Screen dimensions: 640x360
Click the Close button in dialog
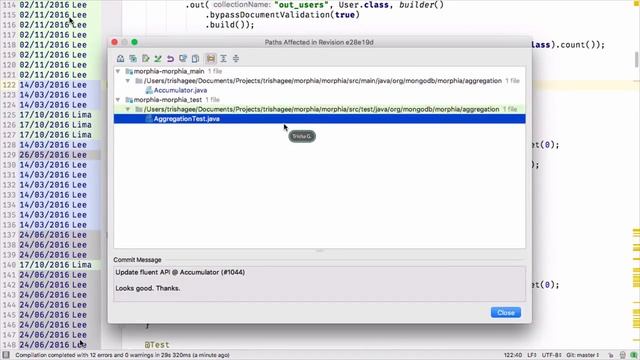(506, 313)
